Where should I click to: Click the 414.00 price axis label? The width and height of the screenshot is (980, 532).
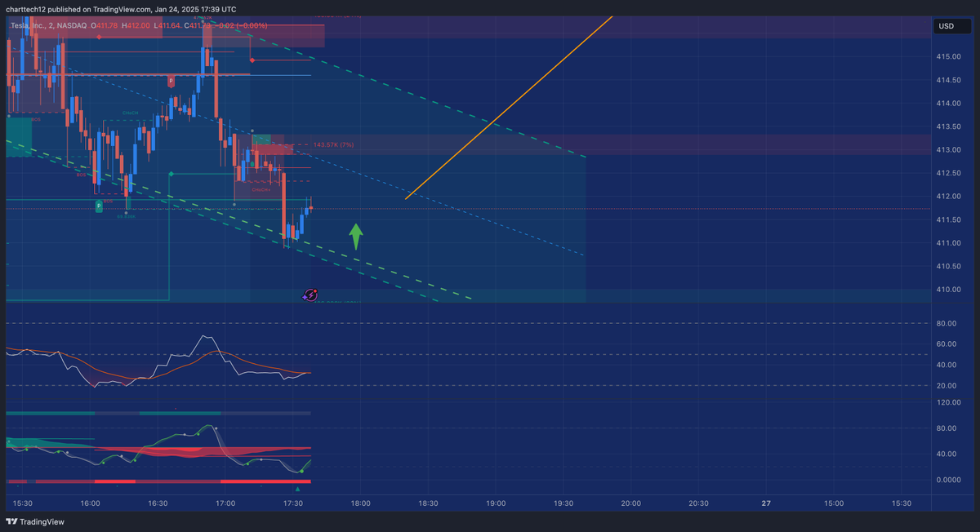(x=948, y=103)
